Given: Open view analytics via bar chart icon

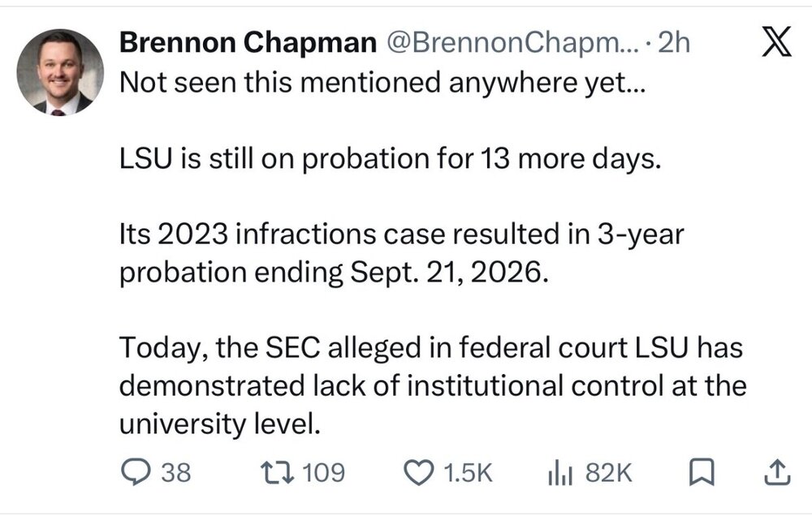Looking at the screenshot, I should (x=559, y=473).
